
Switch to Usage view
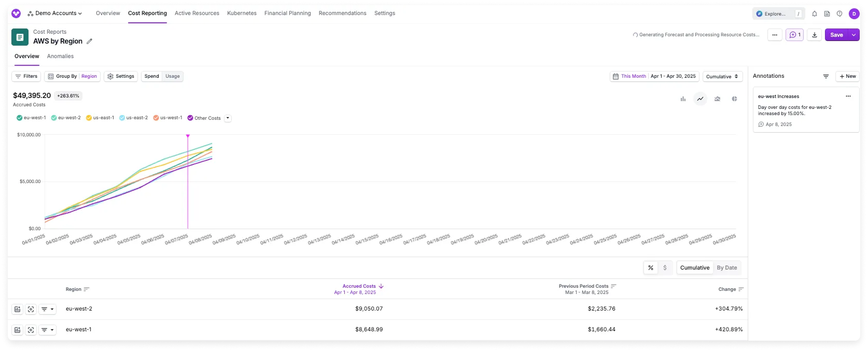coord(173,76)
